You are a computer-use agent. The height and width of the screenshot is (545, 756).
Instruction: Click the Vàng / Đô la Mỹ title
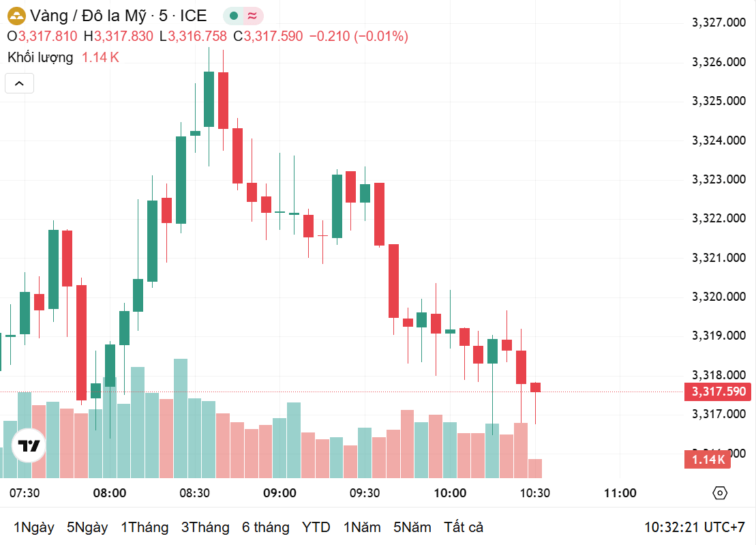(x=88, y=16)
